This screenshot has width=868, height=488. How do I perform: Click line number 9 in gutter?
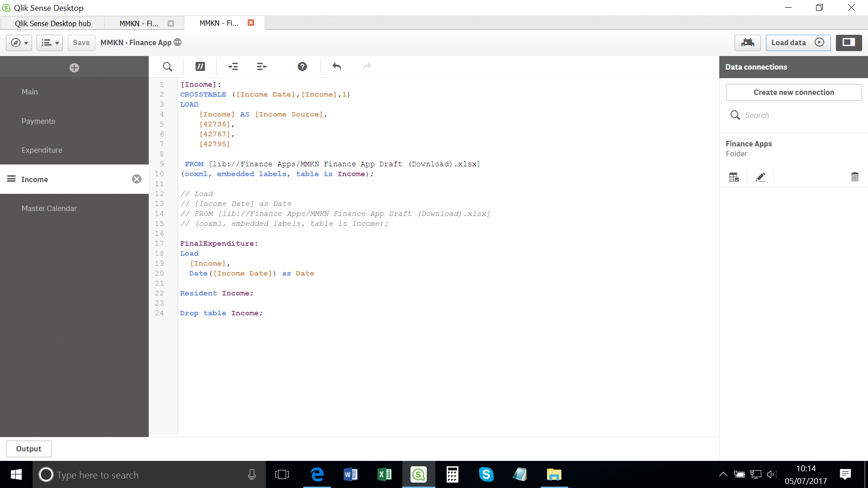point(162,164)
